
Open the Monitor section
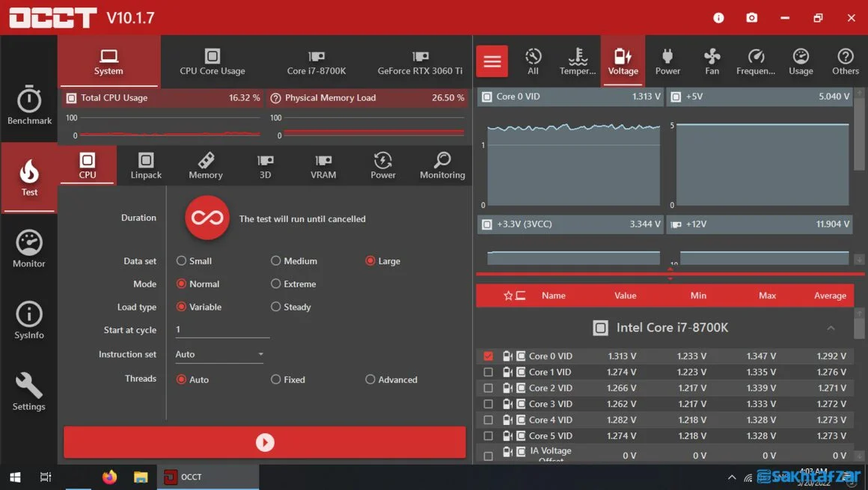pos(28,248)
